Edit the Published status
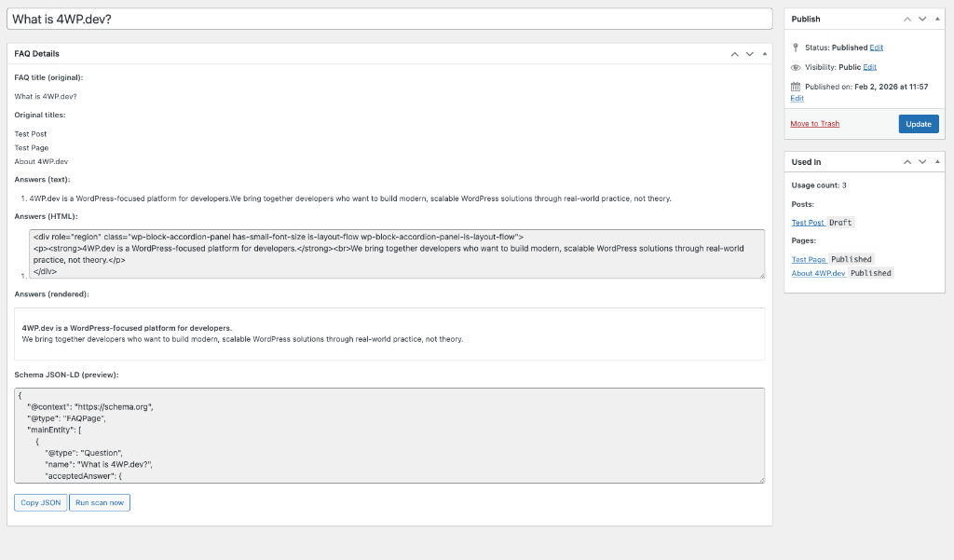 [x=874, y=47]
